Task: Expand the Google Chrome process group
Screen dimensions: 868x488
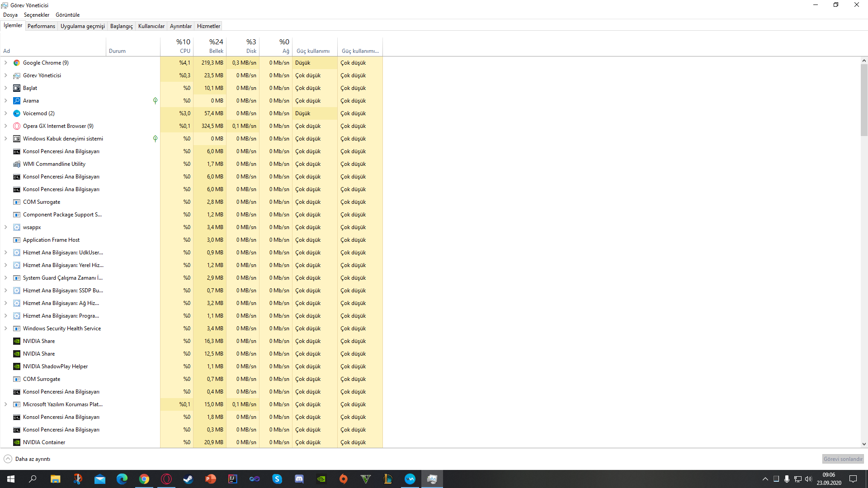Action: (x=6, y=63)
